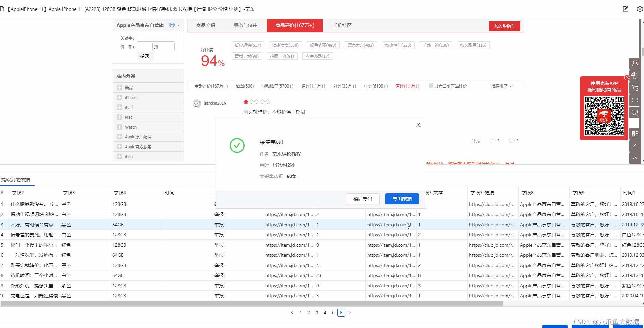The width and height of the screenshot is (644, 328).
Task: Click the thumbs-up like icon on review
Action: [493, 141]
